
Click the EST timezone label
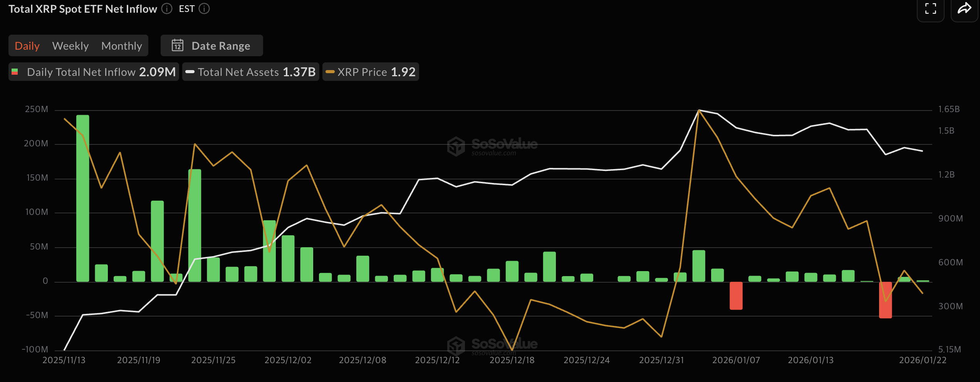pos(186,9)
